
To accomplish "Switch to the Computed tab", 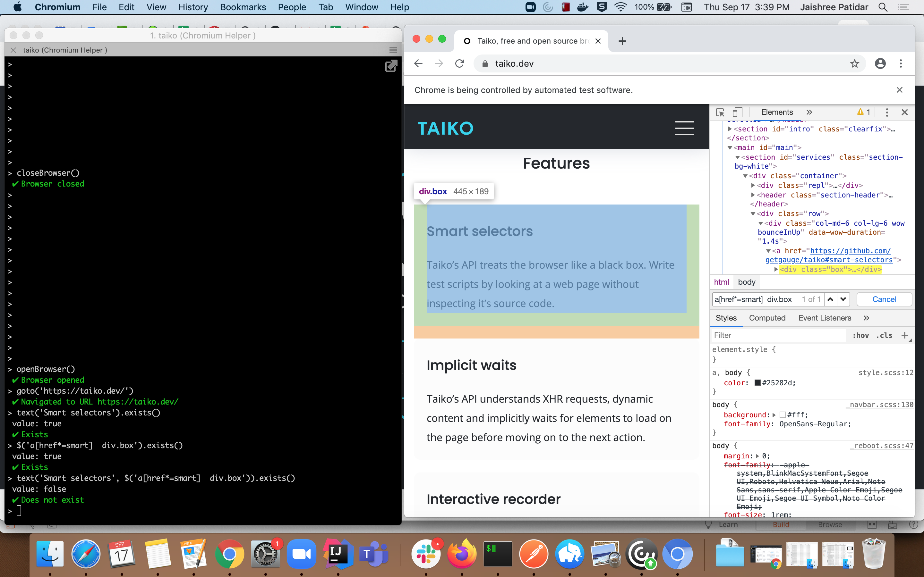I will tap(767, 318).
